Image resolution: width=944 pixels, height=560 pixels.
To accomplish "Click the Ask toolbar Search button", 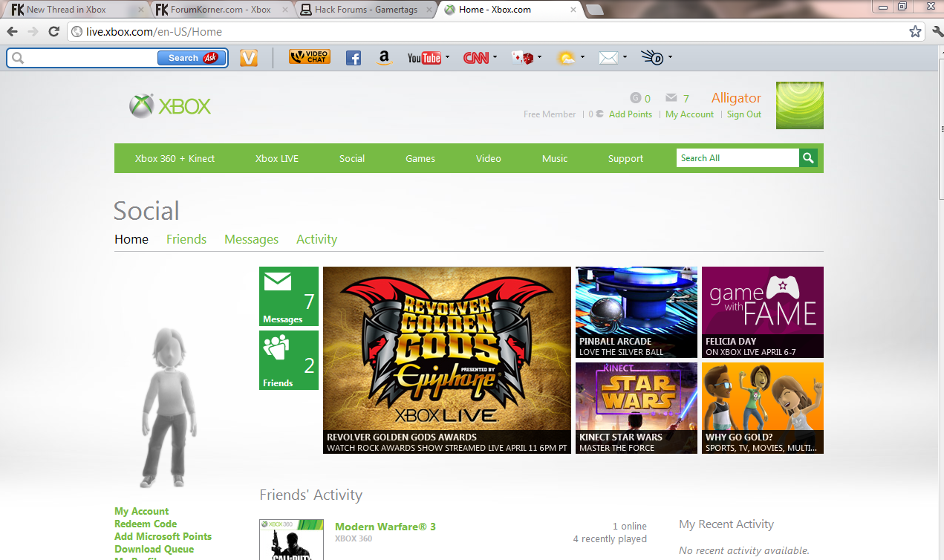I will [192, 58].
